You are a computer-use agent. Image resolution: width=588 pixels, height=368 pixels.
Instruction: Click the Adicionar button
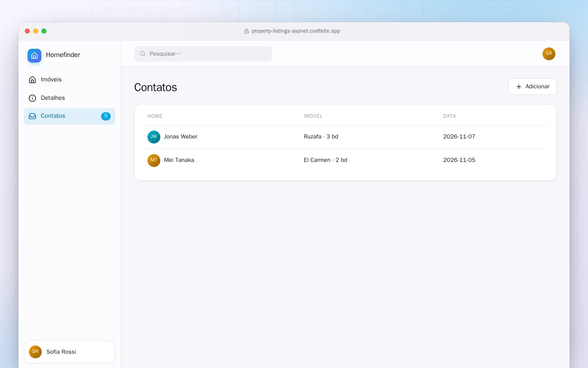click(532, 86)
